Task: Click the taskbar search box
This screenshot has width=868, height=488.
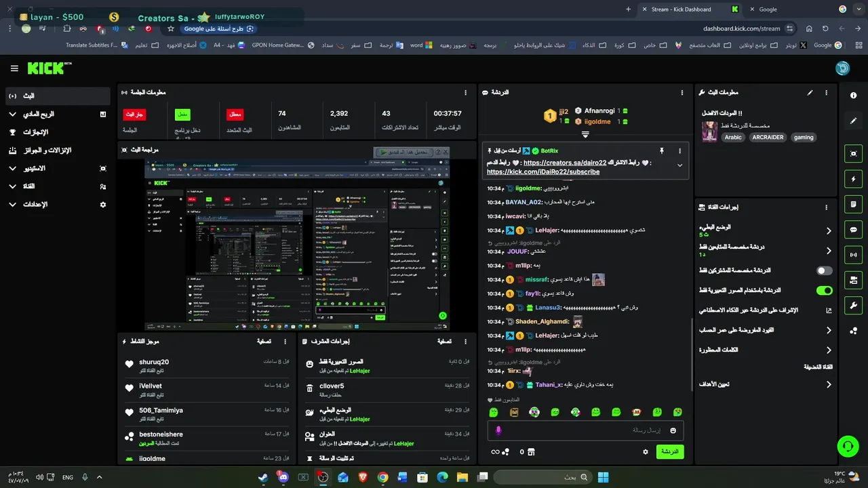Action: 541,477
